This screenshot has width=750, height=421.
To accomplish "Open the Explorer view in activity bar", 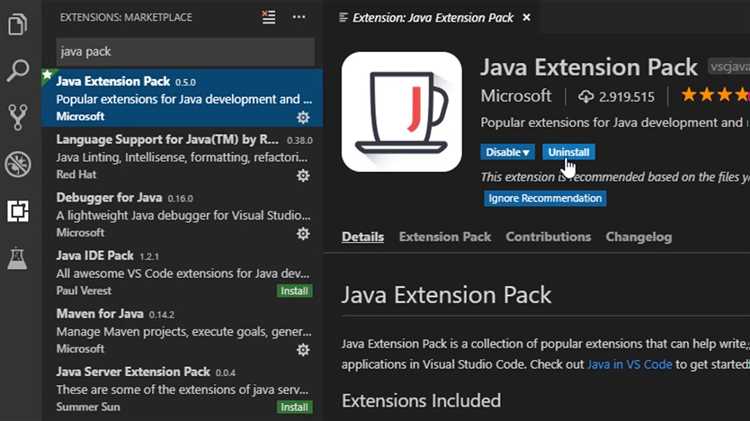I will [18, 23].
